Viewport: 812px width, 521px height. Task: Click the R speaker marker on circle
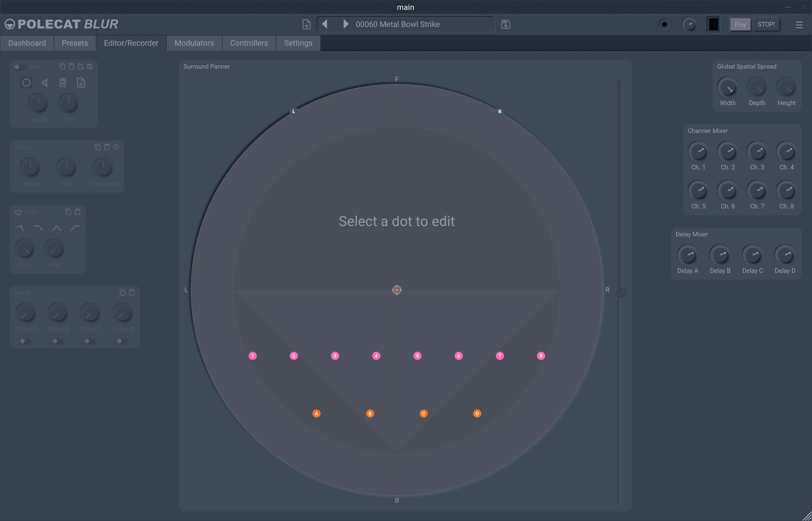pos(500,111)
